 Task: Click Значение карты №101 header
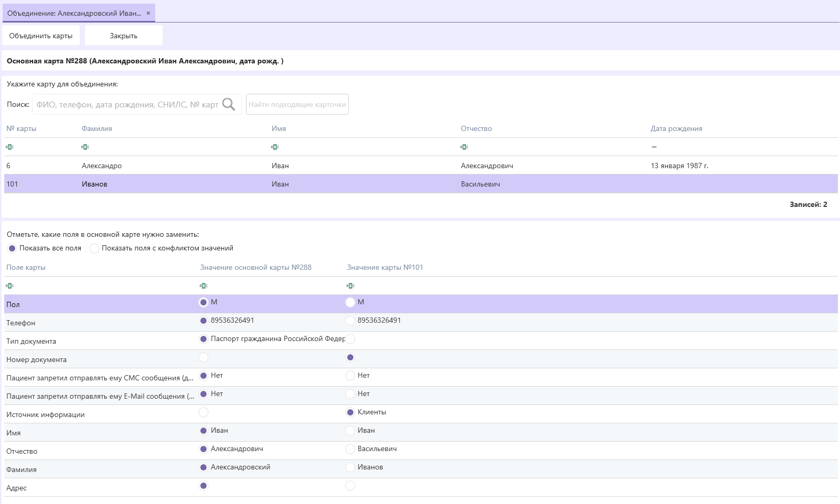(x=385, y=267)
